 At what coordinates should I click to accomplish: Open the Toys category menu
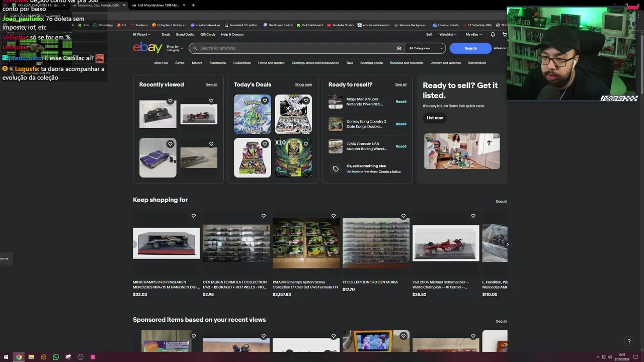[x=350, y=63]
